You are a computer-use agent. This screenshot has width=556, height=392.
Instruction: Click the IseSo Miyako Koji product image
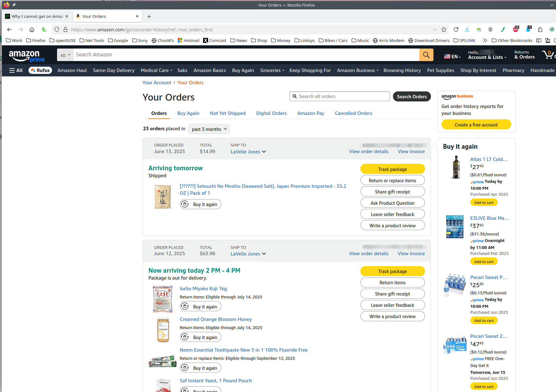163,299
